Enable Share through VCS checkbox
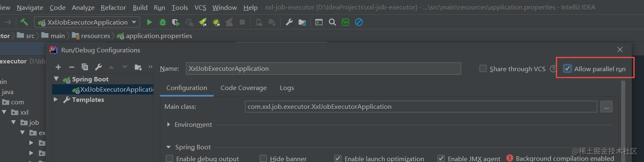The height and width of the screenshot is (162, 644). pyautogui.click(x=483, y=68)
